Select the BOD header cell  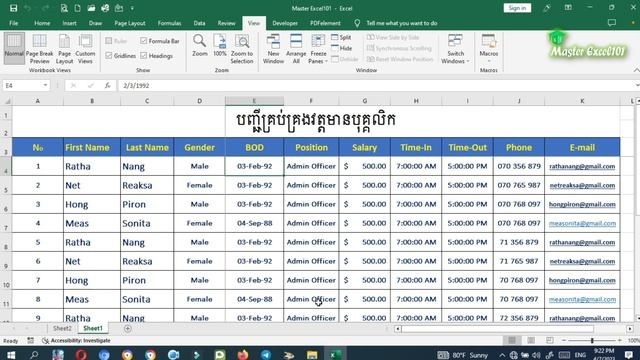(254, 147)
